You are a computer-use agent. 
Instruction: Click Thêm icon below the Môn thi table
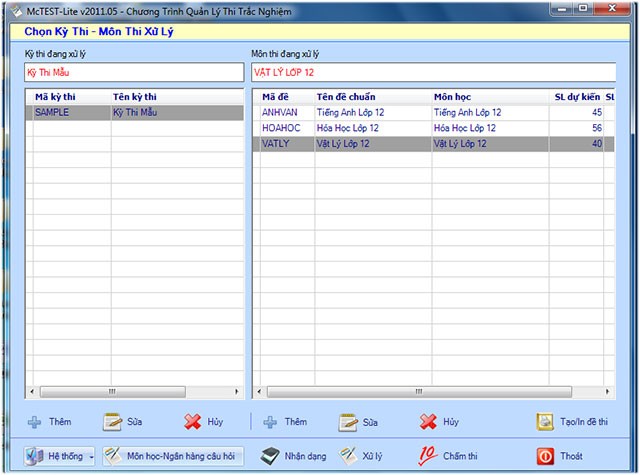coord(268,422)
